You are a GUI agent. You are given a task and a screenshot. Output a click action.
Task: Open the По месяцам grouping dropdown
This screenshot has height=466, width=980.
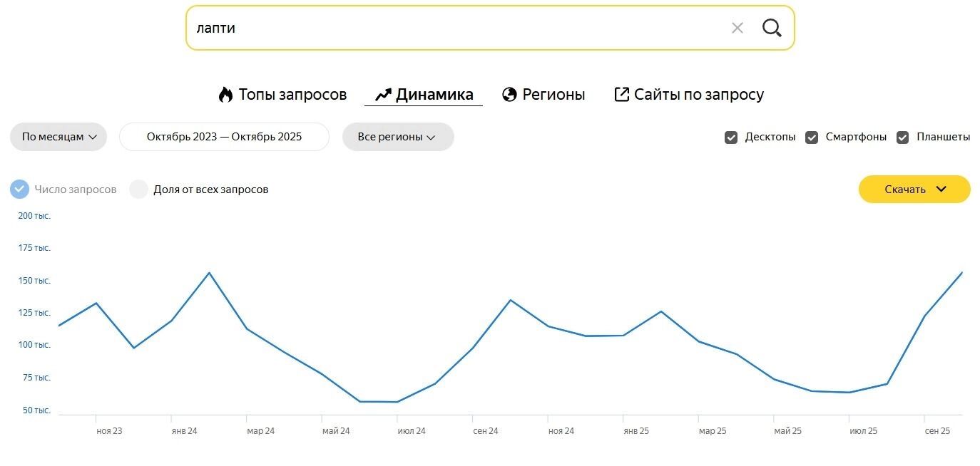pos(58,137)
